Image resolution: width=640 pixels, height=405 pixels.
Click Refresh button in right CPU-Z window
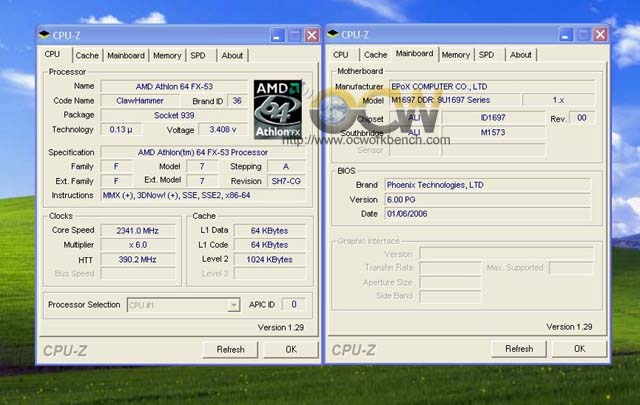[x=519, y=349]
